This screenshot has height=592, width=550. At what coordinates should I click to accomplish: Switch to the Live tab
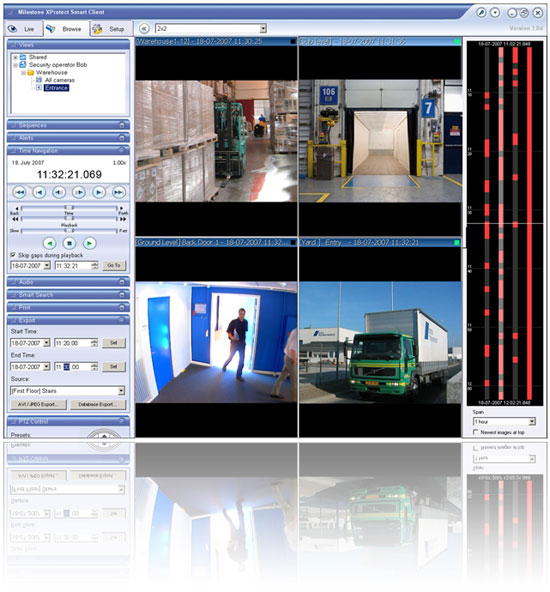(x=24, y=29)
